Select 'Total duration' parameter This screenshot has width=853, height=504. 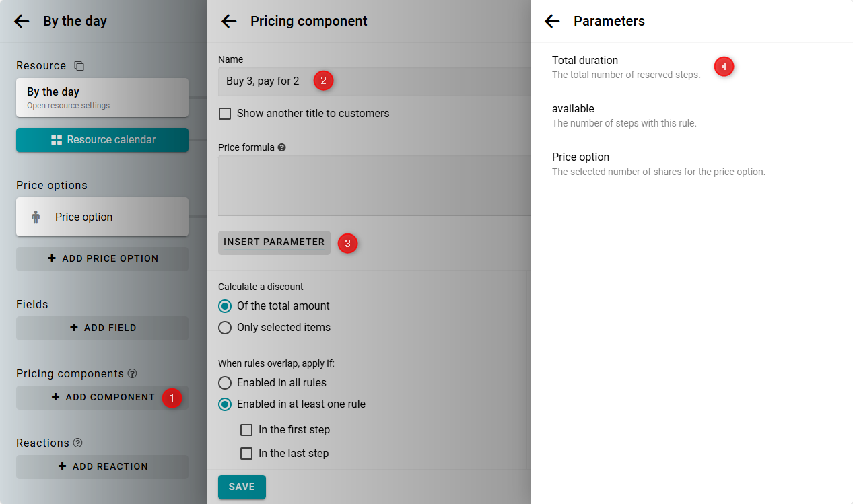[585, 61]
